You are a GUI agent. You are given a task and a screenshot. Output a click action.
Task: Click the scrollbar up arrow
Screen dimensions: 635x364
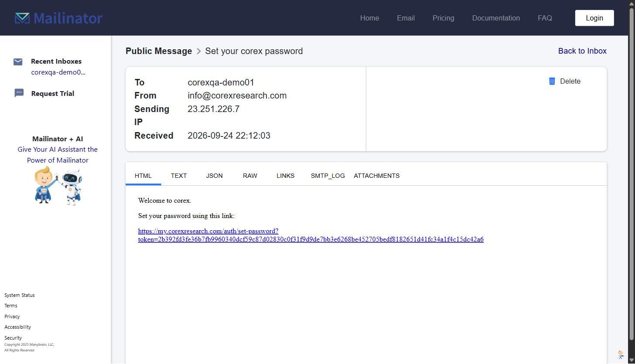point(632,3)
